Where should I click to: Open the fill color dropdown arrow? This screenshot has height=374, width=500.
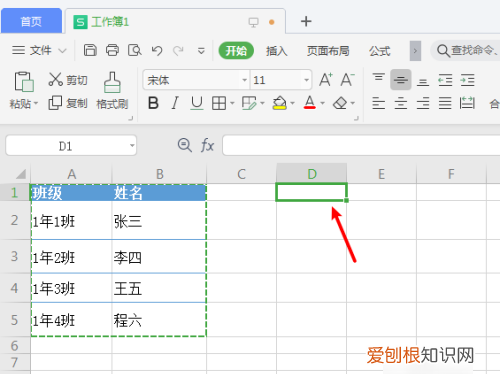(292, 103)
